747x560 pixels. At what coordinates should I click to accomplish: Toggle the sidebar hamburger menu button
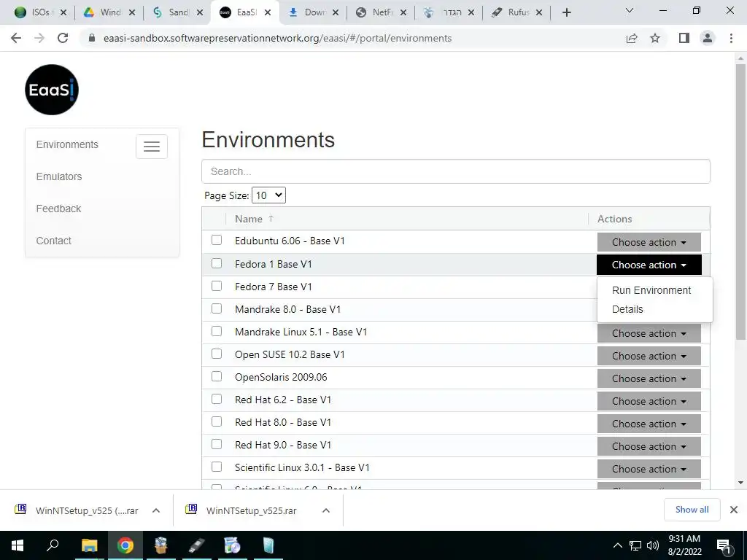pos(152,146)
